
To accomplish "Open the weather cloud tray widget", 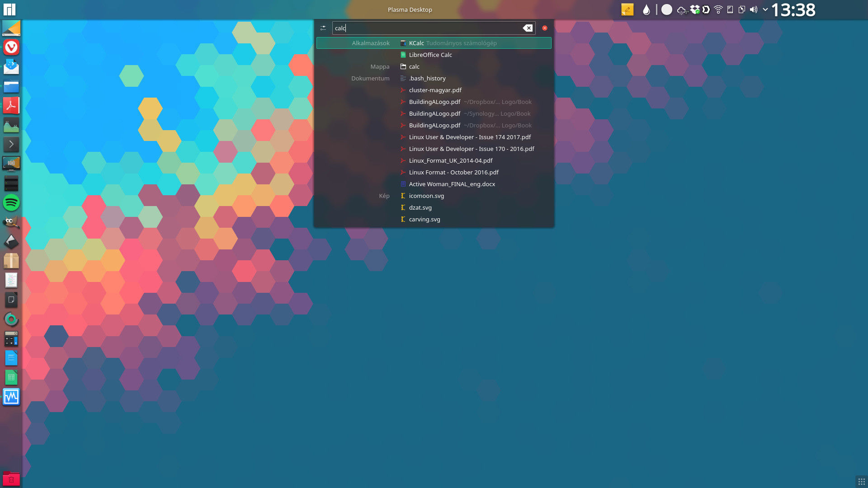I will (682, 10).
